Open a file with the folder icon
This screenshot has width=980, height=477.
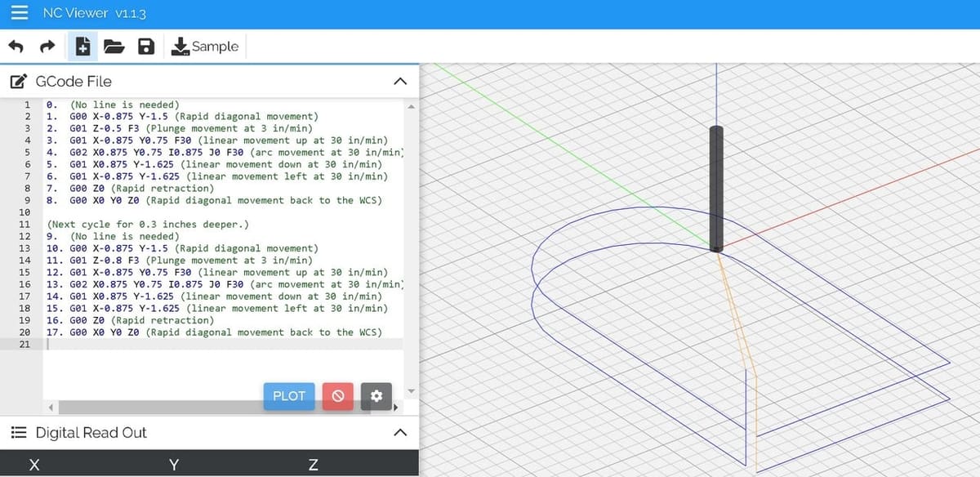114,47
